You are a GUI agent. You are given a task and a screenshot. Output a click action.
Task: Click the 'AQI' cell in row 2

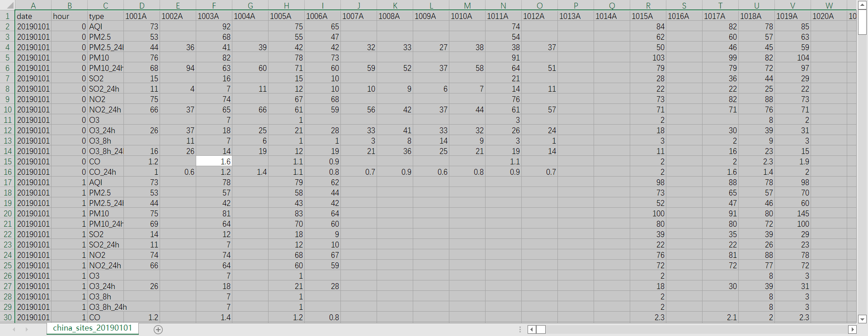pyautogui.click(x=106, y=26)
